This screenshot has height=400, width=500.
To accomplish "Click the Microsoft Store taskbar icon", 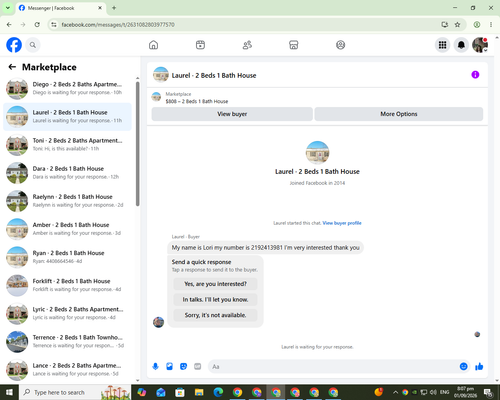I will click(x=180, y=392).
